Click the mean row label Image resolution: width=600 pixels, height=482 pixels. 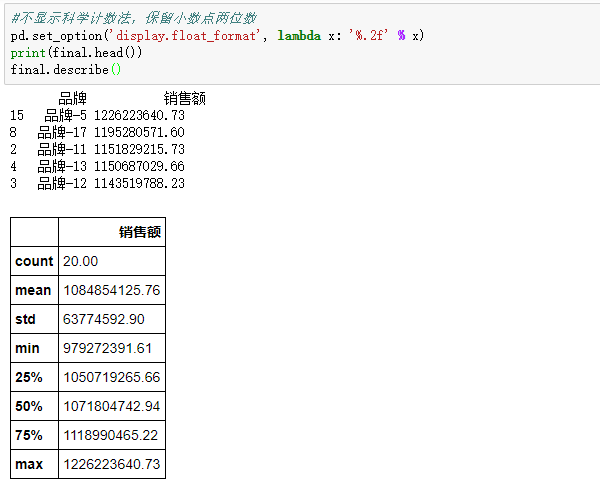point(33,290)
